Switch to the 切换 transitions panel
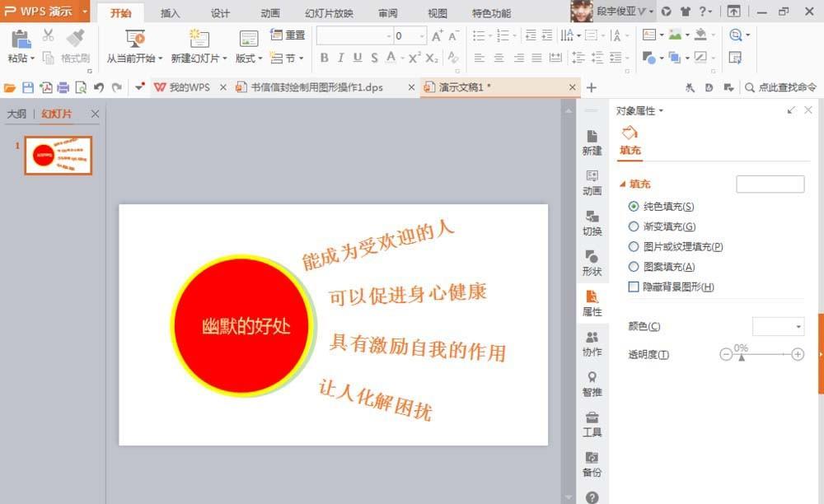Screen dimensions: 824x504 592,223
